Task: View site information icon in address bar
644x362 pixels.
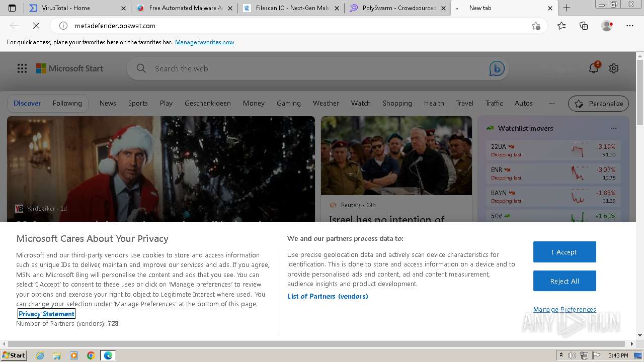Action: click(x=63, y=26)
